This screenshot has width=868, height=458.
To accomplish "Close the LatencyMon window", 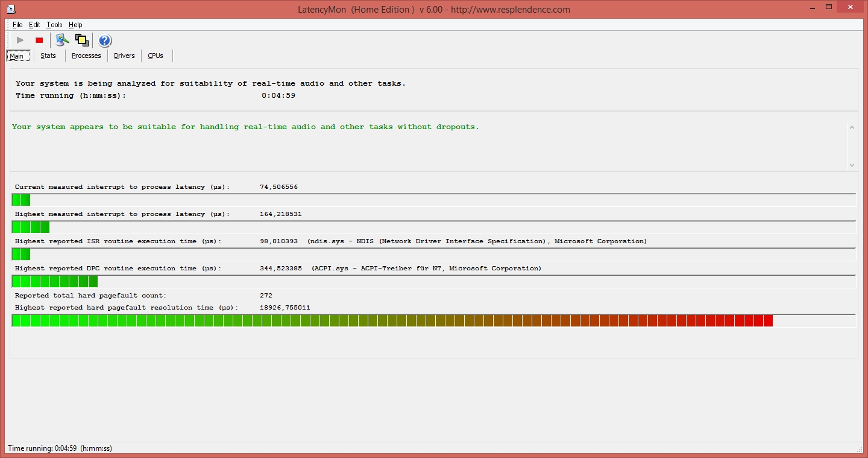I will (x=851, y=7).
